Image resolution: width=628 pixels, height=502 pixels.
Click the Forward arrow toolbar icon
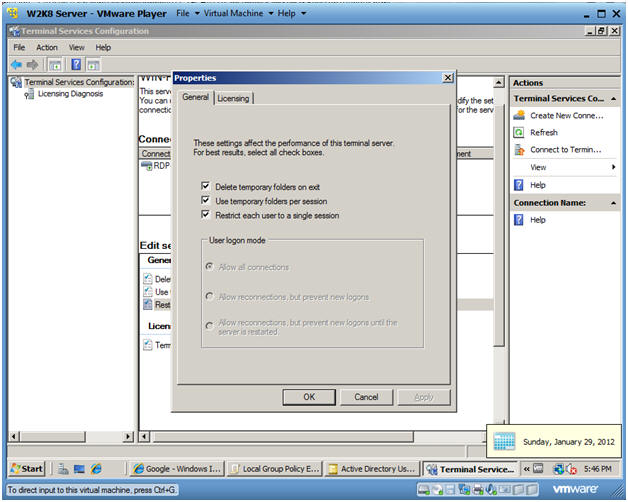[x=32, y=64]
